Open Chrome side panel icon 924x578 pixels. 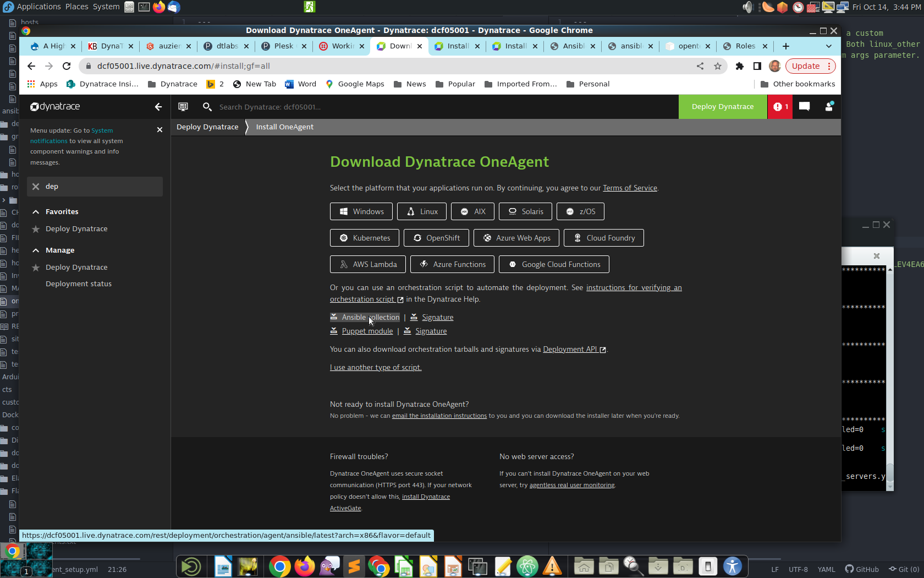coord(757,66)
